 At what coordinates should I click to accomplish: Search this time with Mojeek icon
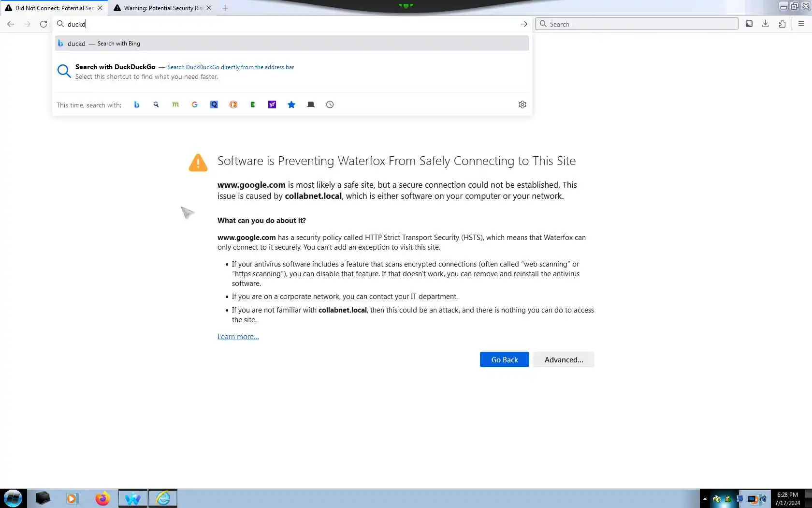point(175,105)
